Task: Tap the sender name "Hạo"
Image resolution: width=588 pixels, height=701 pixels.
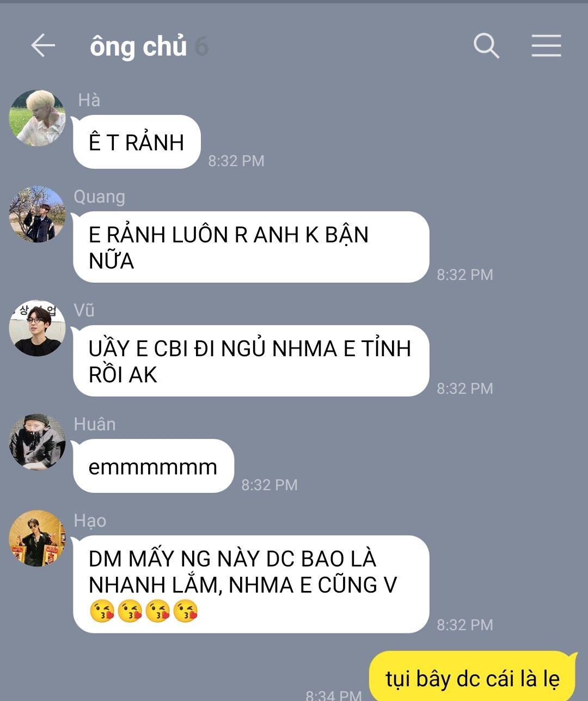Action: 90,521
